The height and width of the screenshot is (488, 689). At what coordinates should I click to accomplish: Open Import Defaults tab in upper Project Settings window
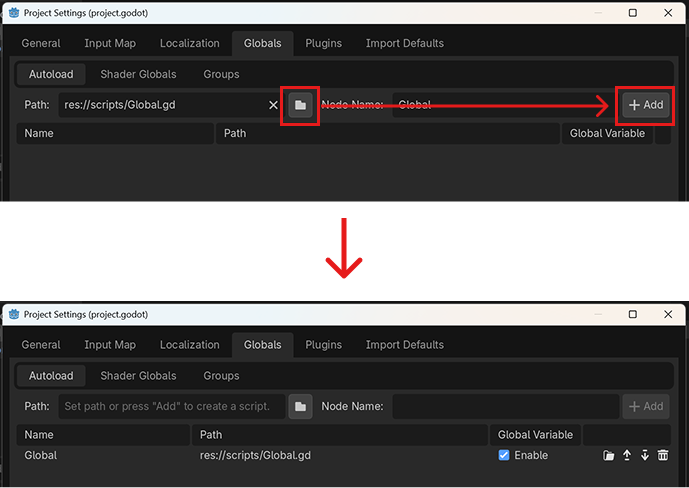405,43
